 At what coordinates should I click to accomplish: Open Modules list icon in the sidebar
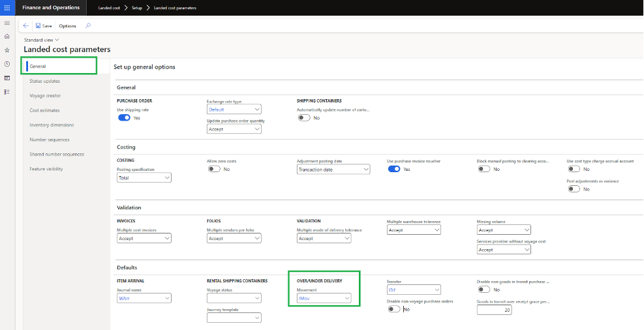click(7, 92)
